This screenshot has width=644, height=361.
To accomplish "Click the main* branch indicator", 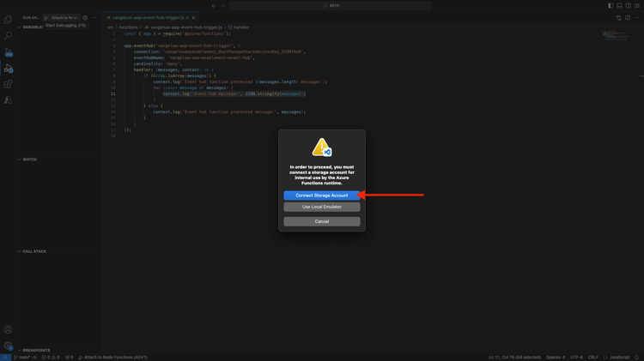I will click(x=21, y=358).
